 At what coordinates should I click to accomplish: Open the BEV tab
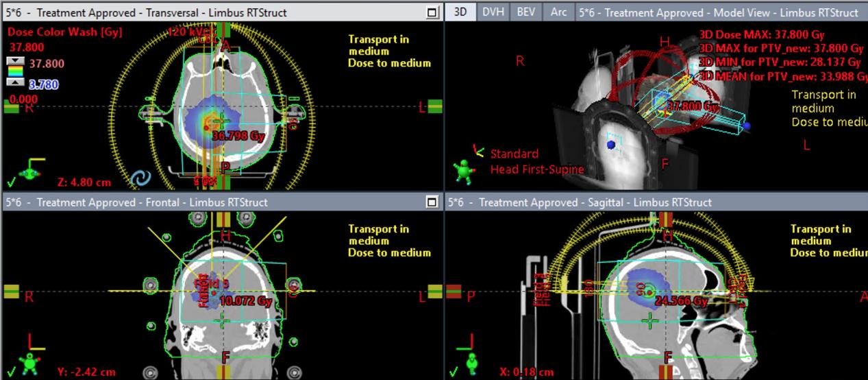pos(526,12)
